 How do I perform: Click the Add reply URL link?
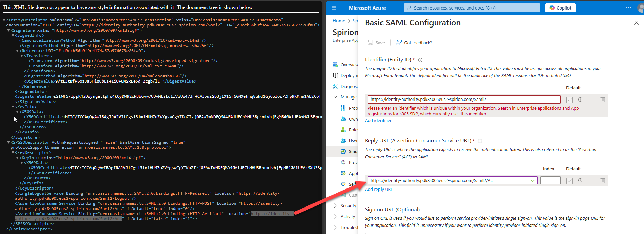(378, 190)
